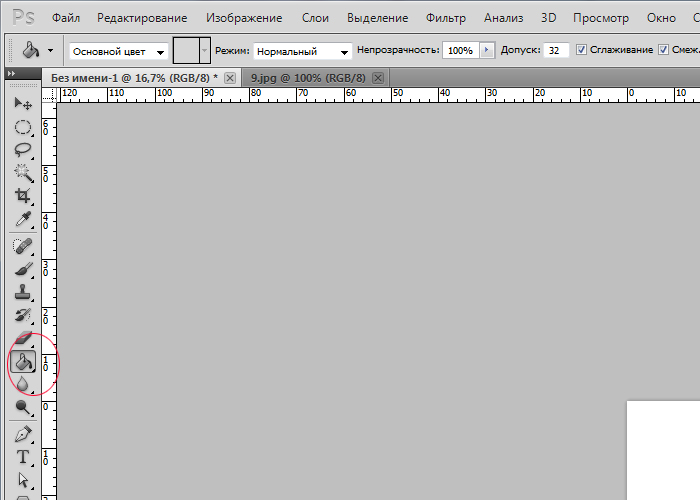Image resolution: width=700 pixels, height=500 pixels.
Task: Pick the Pen tool
Action: (x=23, y=434)
